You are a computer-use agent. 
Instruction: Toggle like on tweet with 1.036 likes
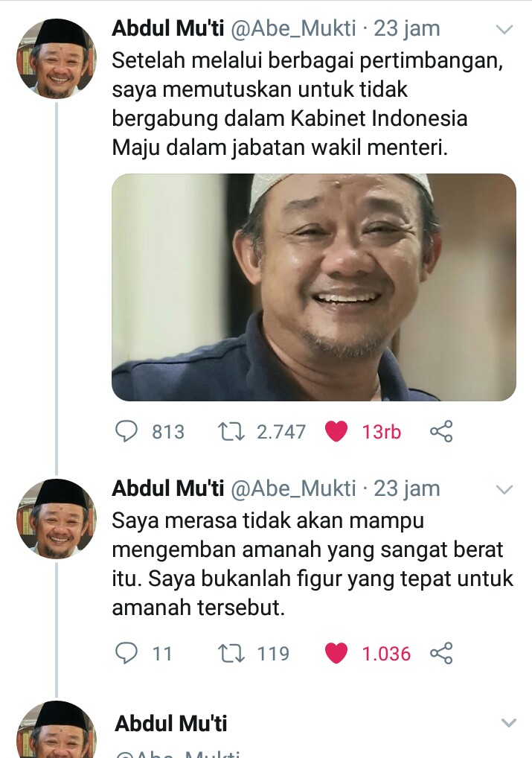[336, 653]
